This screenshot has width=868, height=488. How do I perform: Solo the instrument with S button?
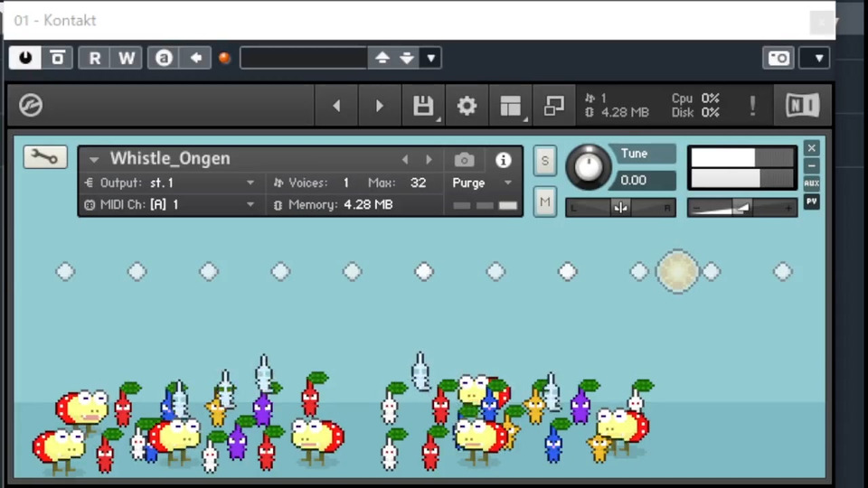545,161
